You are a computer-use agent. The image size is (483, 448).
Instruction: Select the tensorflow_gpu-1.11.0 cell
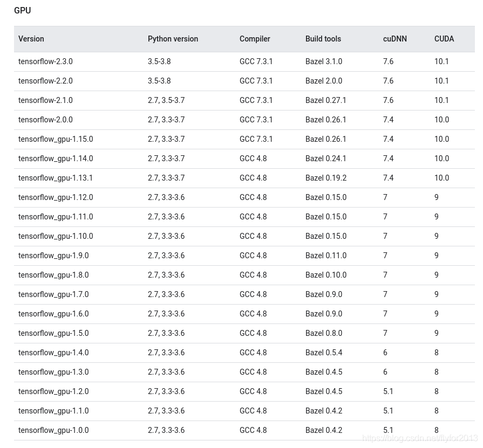(x=56, y=217)
